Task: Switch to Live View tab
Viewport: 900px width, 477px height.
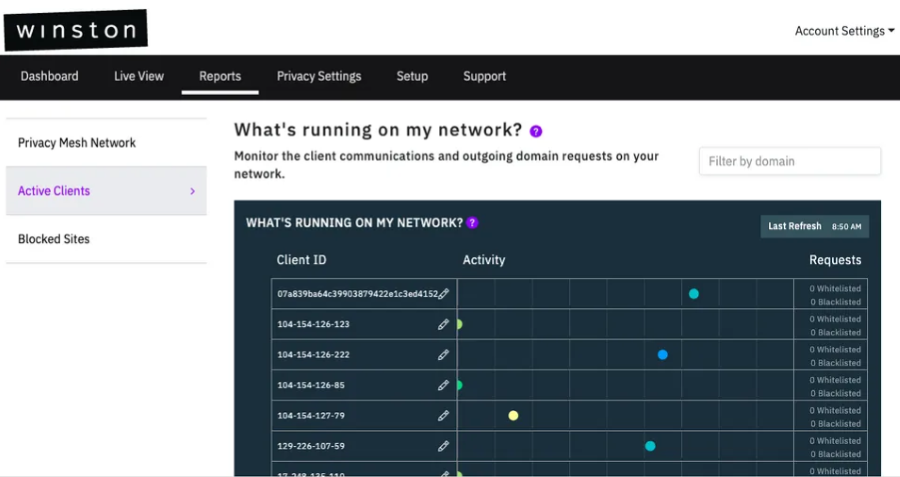Action: tap(139, 76)
